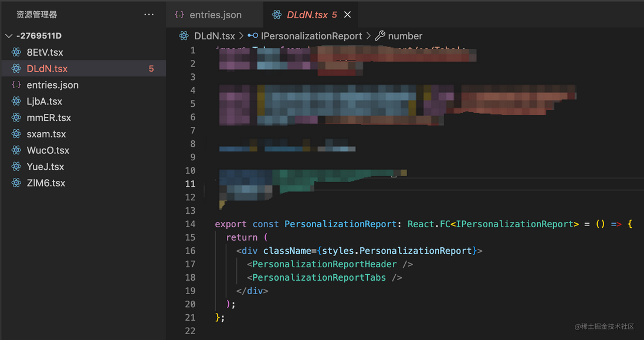The image size is (644, 340).
Task: Click the React icon beside LjbA.tsx
Action: (x=16, y=101)
